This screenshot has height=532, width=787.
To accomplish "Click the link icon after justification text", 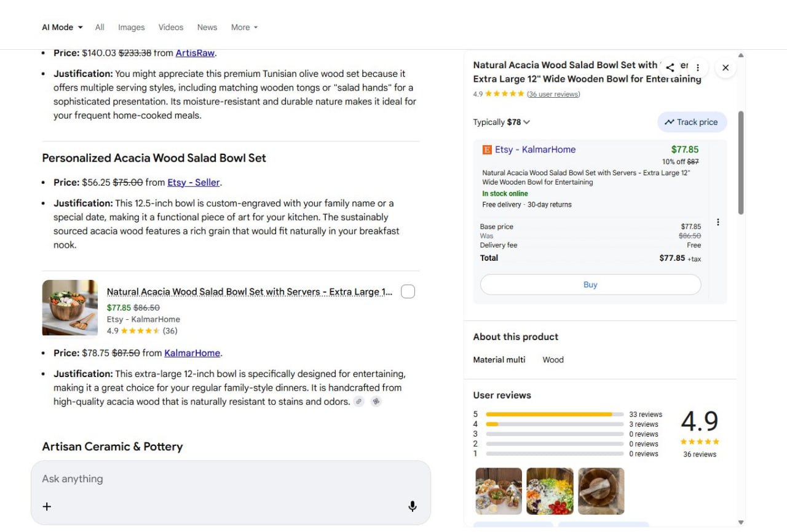I will pyautogui.click(x=358, y=402).
